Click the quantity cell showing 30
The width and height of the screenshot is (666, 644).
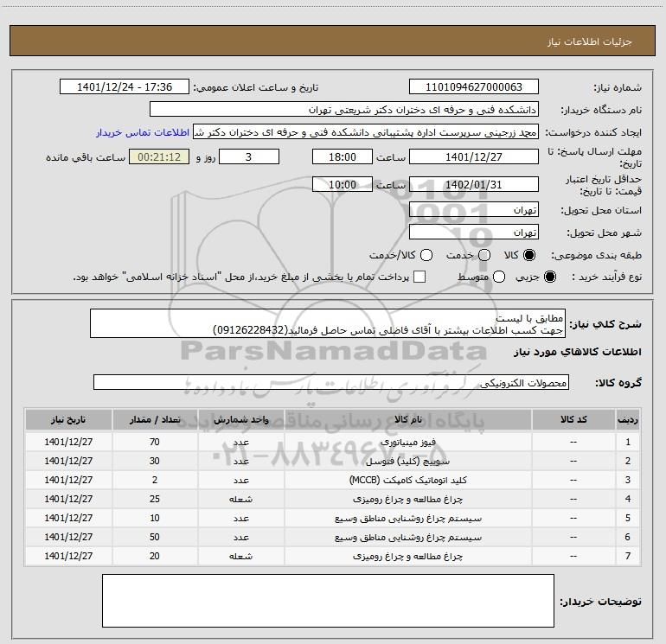click(x=155, y=461)
